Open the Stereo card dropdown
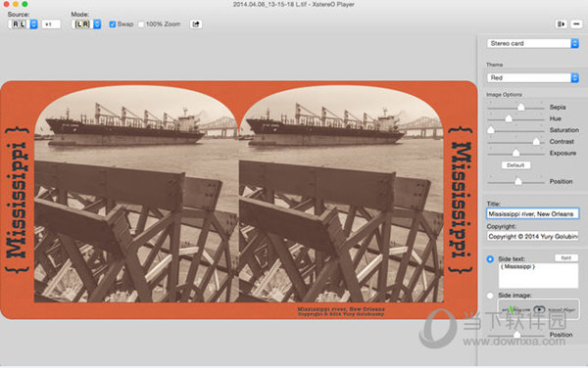The image size is (588, 368). [532, 43]
